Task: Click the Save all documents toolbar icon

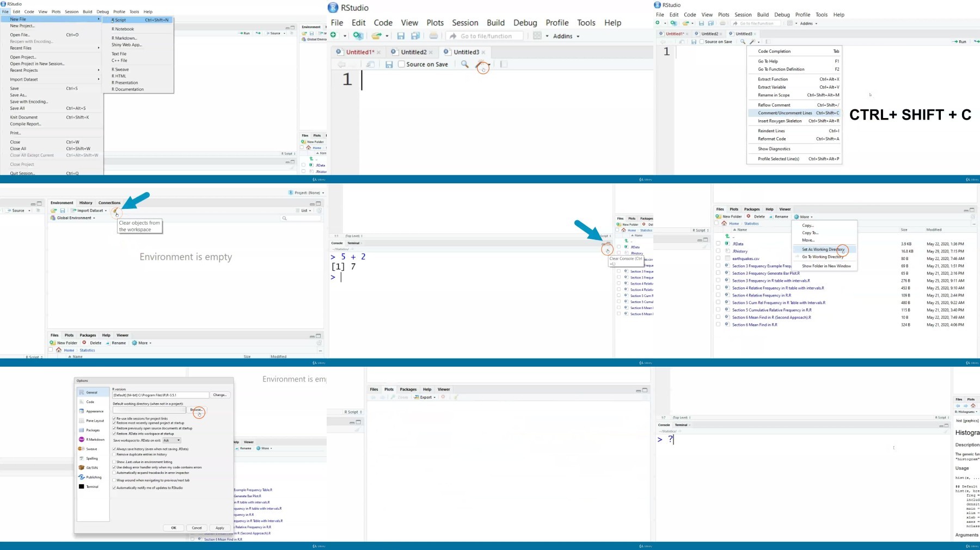Action: point(415,36)
